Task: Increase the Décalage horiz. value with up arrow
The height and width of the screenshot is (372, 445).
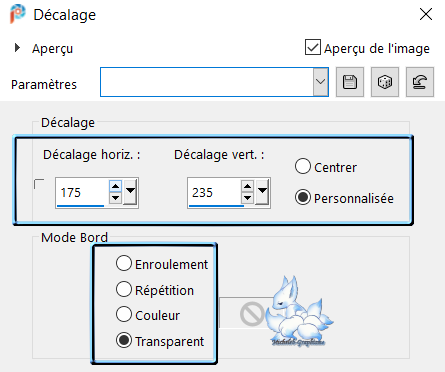Action: 115,186
